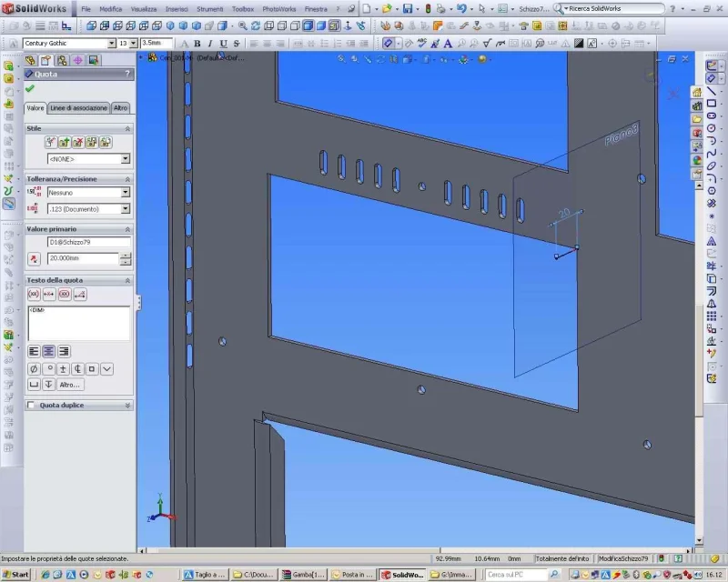Viewport: 728px width, 582px height.
Task: Select the Smart Dimension tool in annotation toolbar
Action: pos(388,44)
